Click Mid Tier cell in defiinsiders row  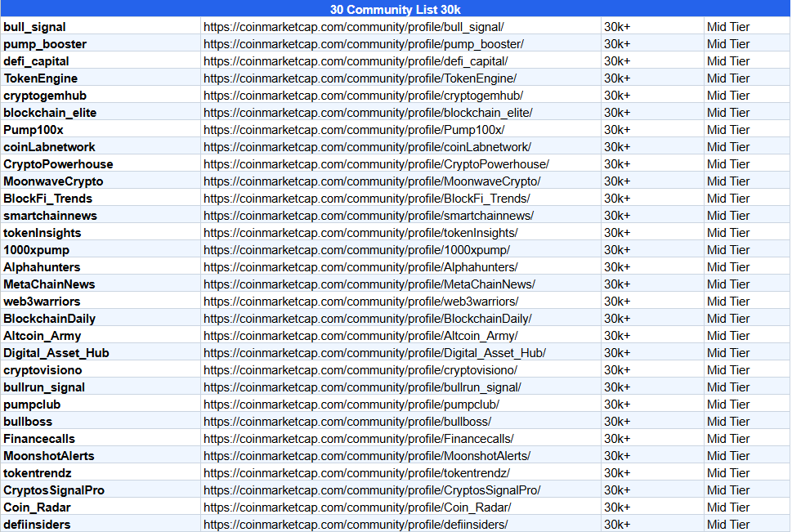[747, 525]
